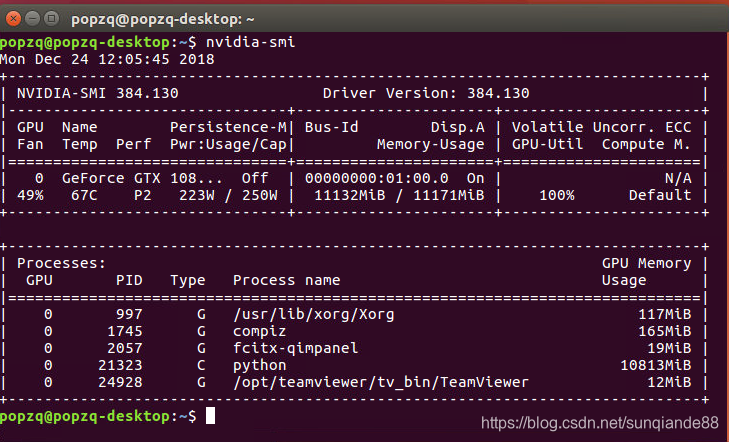This screenshot has width=729, height=442.
Task: Click the 'PID' column header
Action: click(x=129, y=280)
